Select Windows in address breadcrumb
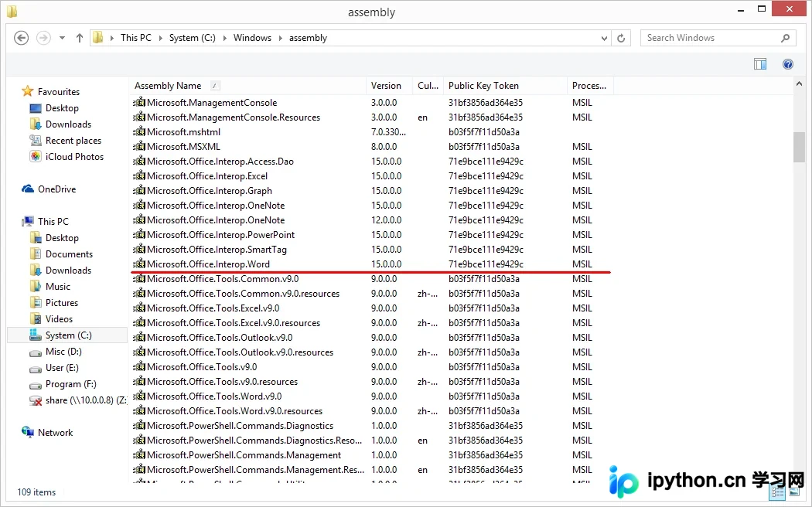 [x=252, y=38]
